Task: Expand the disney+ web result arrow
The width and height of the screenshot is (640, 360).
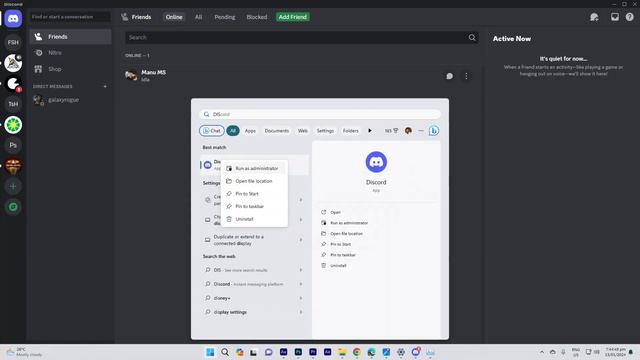Action: coord(301,298)
